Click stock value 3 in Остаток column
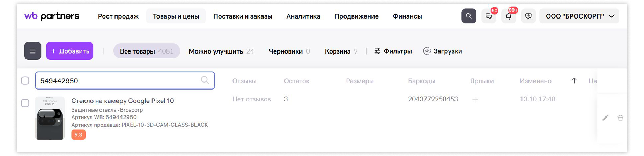This screenshot has height=156, width=644. pyautogui.click(x=286, y=99)
